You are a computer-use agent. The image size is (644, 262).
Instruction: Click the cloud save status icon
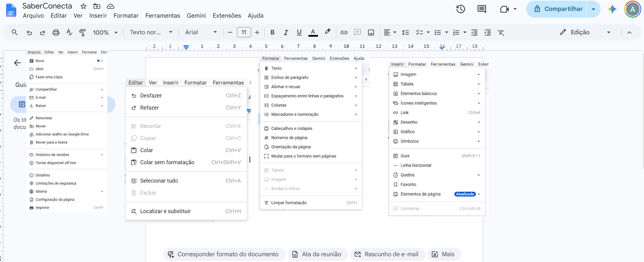coord(110,6)
